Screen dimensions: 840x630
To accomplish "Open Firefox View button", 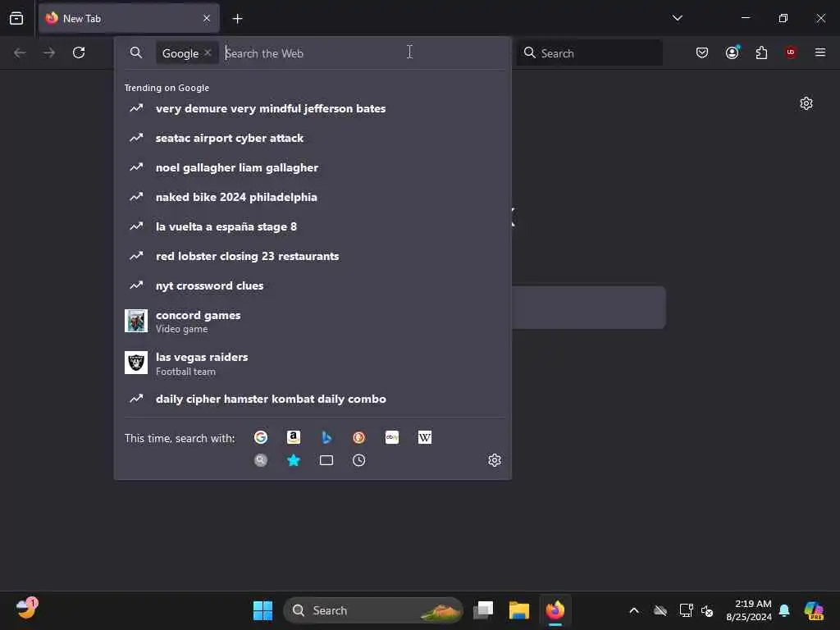I will tap(16, 18).
